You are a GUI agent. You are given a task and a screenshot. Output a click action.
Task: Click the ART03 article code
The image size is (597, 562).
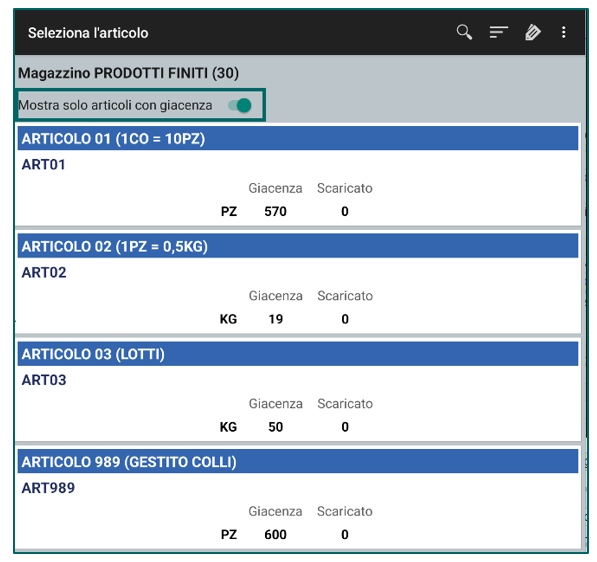click(44, 380)
